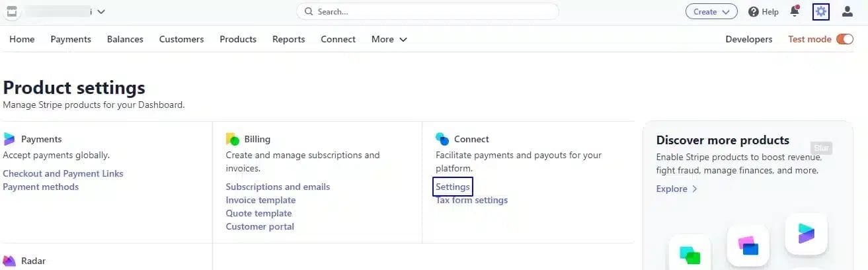The height and width of the screenshot is (270, 868).
Task: Click "Accept payments globally." text
Action: [x=56, y=155]
